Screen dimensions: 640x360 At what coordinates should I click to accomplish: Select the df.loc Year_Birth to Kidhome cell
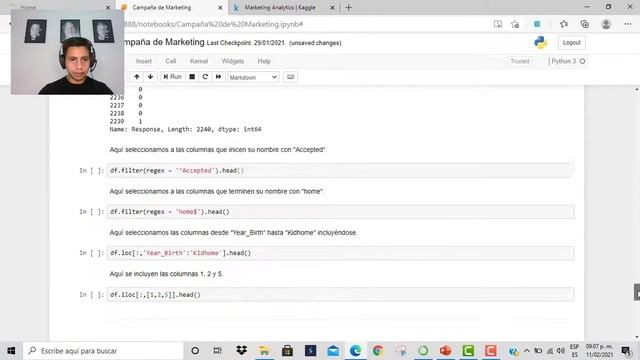[340, 253]
